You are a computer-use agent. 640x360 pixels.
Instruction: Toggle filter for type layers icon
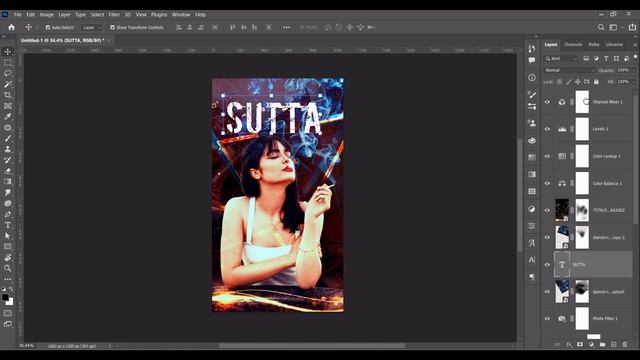coord(606,59)
